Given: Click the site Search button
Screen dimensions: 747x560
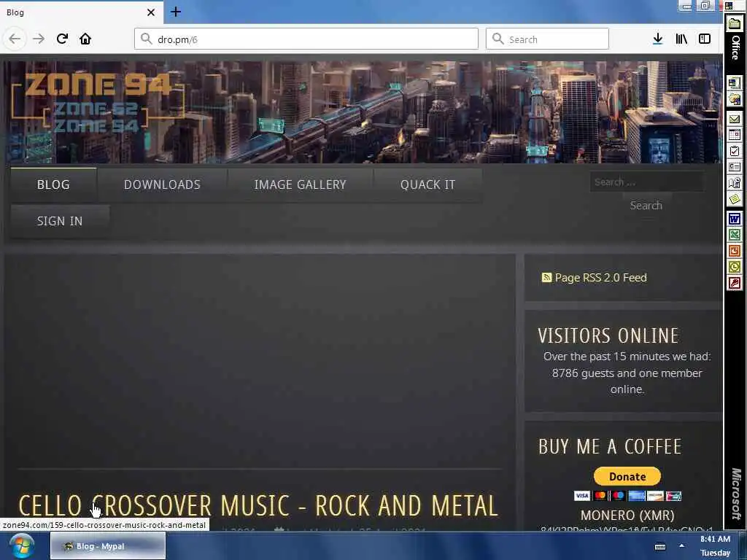Looking at the screenshot, I should coord(646,205).
